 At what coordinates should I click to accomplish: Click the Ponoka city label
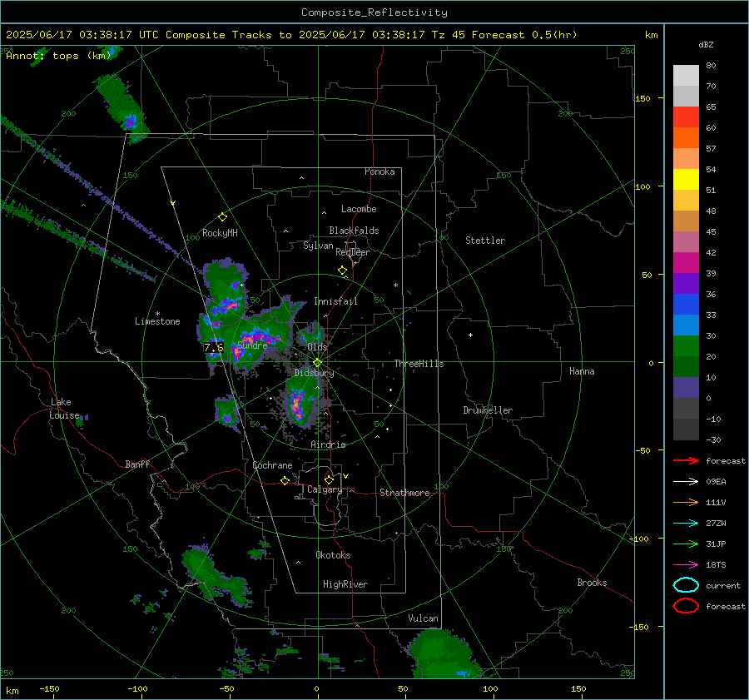(x=379, y=171)
